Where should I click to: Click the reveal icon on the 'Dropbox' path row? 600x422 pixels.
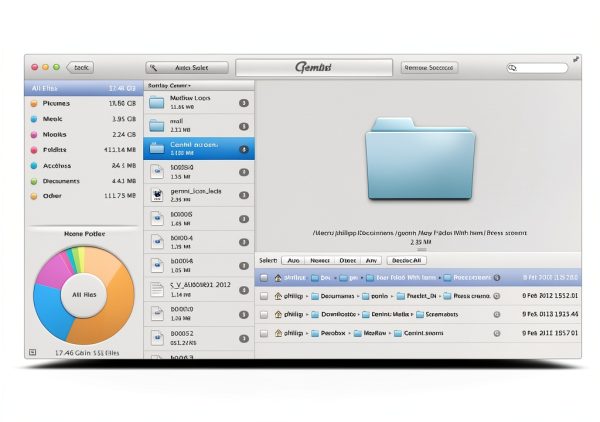point(497,333)
